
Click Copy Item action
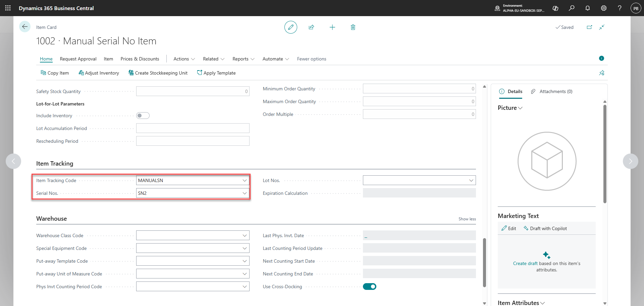click(x=55, y=73)
